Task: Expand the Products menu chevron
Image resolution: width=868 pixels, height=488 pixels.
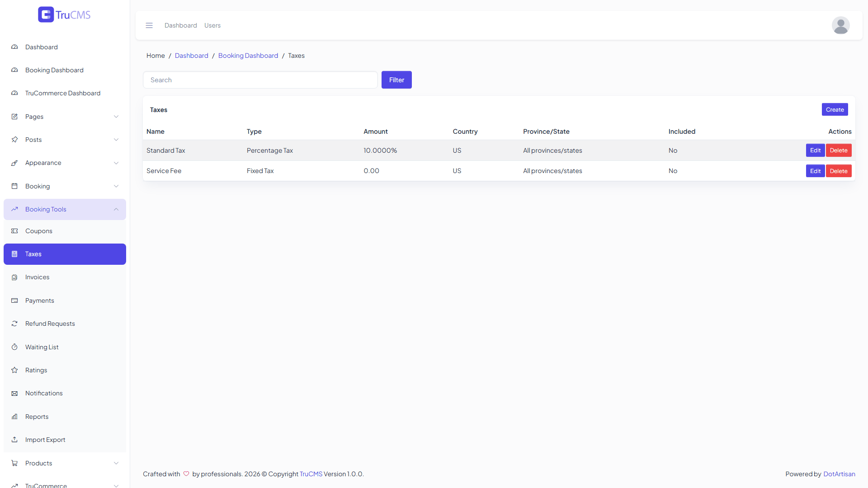Action: click(116, 463)
